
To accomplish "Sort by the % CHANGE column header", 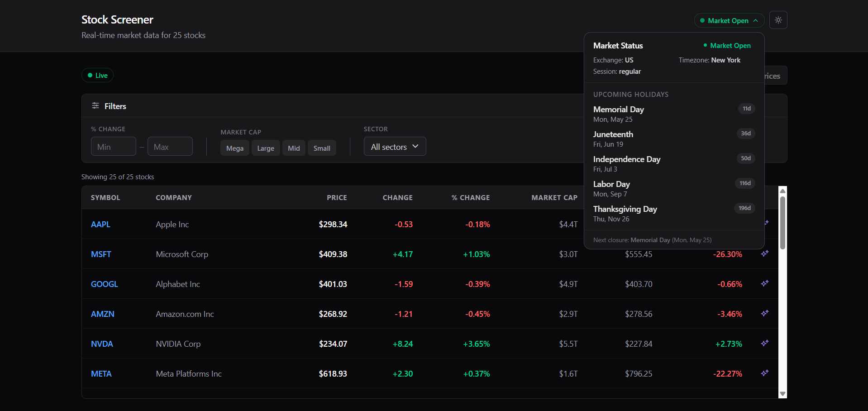I will point(471,197).
